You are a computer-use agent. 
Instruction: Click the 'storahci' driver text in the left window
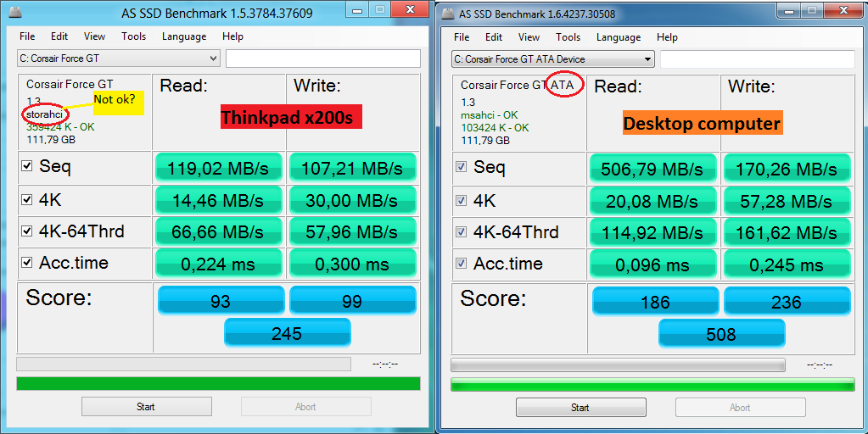click(x=46, y=114)
